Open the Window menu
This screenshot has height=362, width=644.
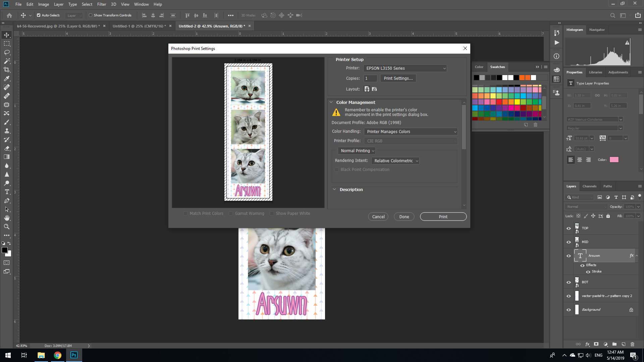click(141, 4)
